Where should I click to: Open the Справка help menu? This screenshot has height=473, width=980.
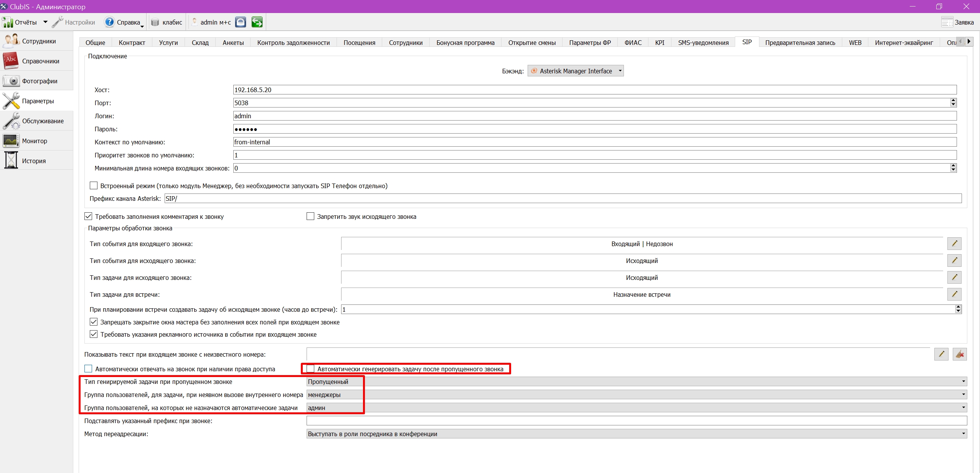(124, 22)
